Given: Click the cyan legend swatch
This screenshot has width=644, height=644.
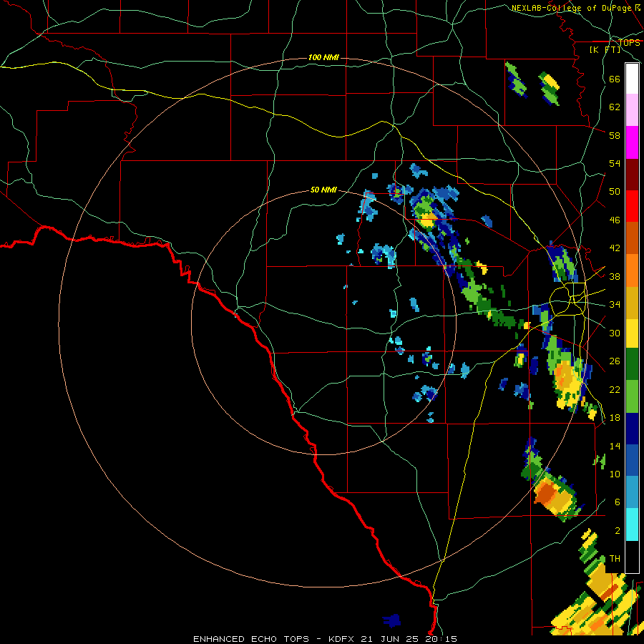Looking at the screenshot, I should point(632,525).
